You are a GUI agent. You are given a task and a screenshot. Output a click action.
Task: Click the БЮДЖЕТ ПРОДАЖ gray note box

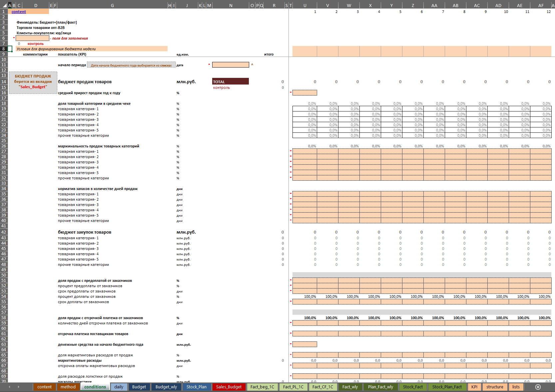coord(33,83)
